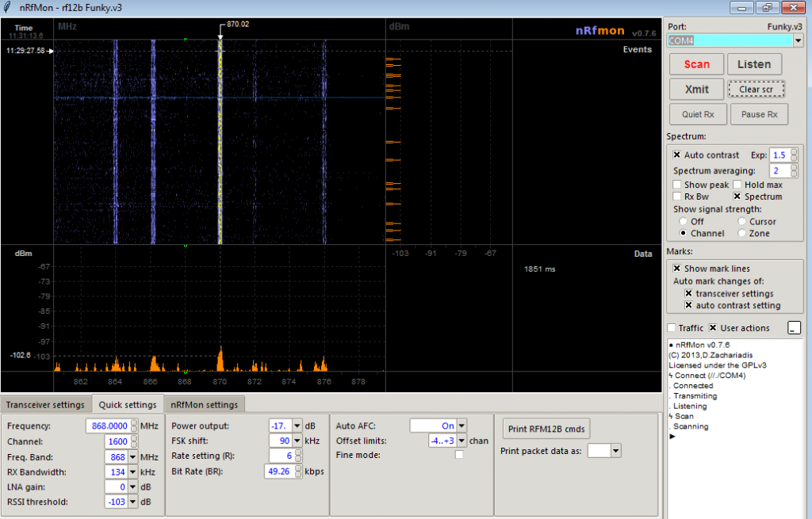Select the Channel signal strength radio
Image resolution: width=812 pixels, height=519 pixels.
coord(683,234)
